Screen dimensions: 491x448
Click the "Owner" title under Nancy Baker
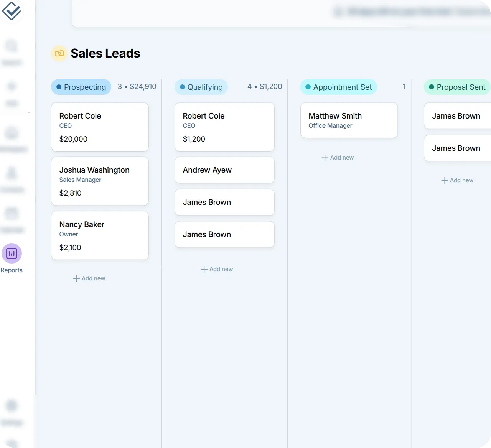(69, 234)
